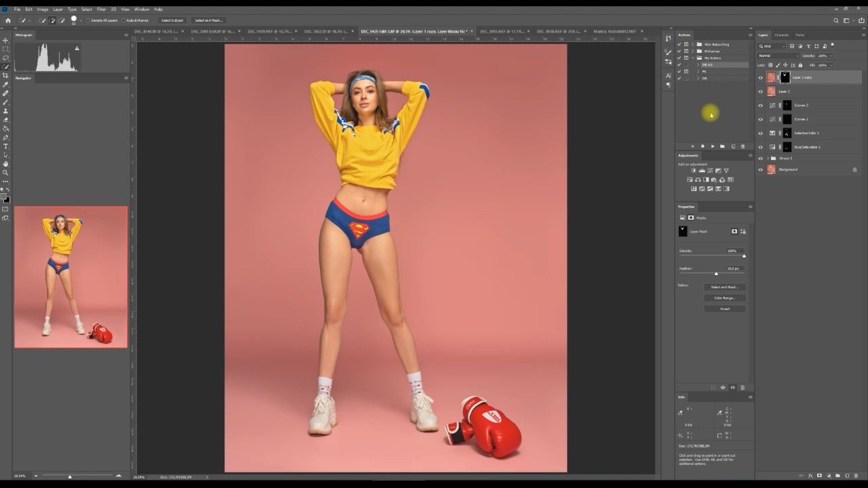Image resolution: width=868 pixels, height=488 pixels.
Task: Click the Color Range button
Action: [724, 298]
